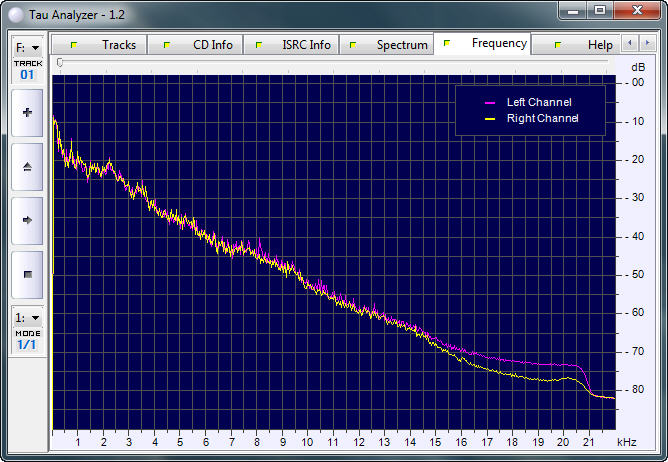The image size is (668, 462).
Task: Switch to the Spectrum tab
Action: pos(386,45)
